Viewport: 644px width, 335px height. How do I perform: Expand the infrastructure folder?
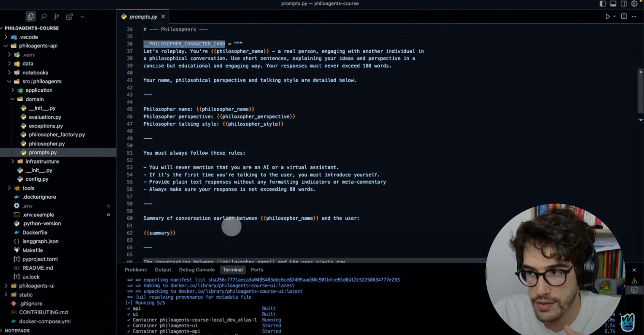pos(58,161)
